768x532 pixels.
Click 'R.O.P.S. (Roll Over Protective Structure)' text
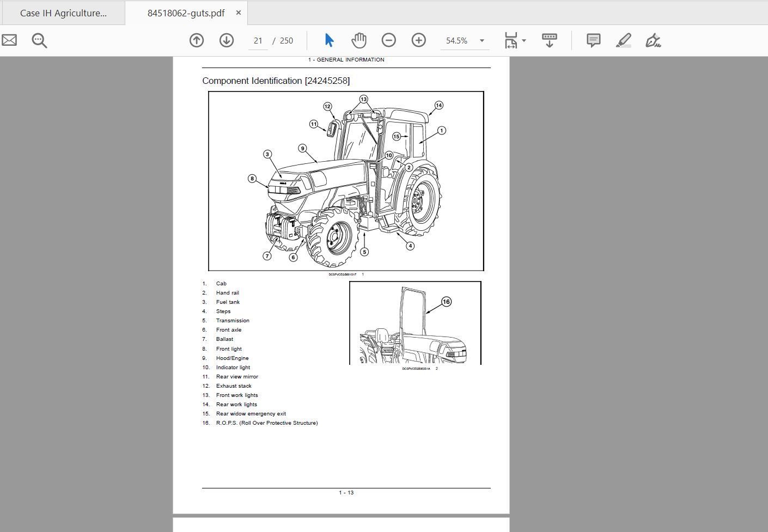pyautogui.click(x=267, y=423)
